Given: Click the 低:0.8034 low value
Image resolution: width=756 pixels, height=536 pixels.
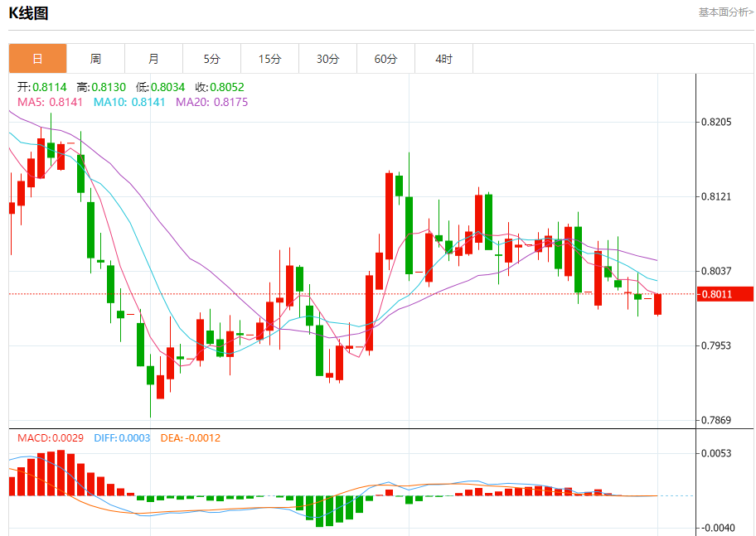Looking at the screenshot, I should pos(160,87).
